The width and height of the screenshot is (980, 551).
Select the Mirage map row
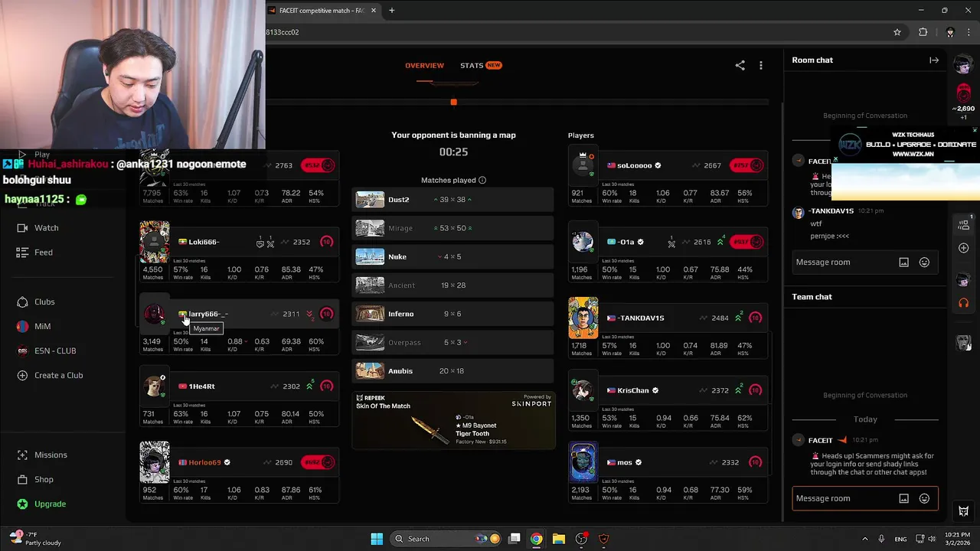452,228
